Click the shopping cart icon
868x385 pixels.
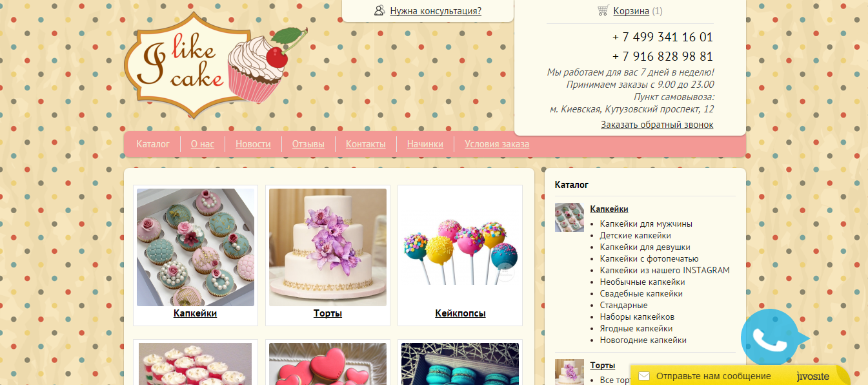(603, 10)
